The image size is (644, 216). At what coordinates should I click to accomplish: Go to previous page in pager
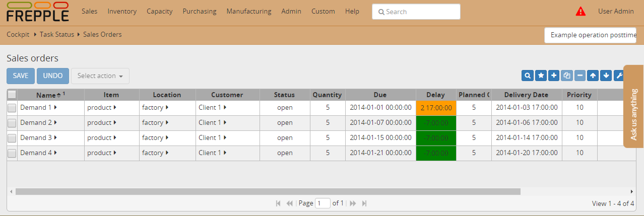(289, 203)
